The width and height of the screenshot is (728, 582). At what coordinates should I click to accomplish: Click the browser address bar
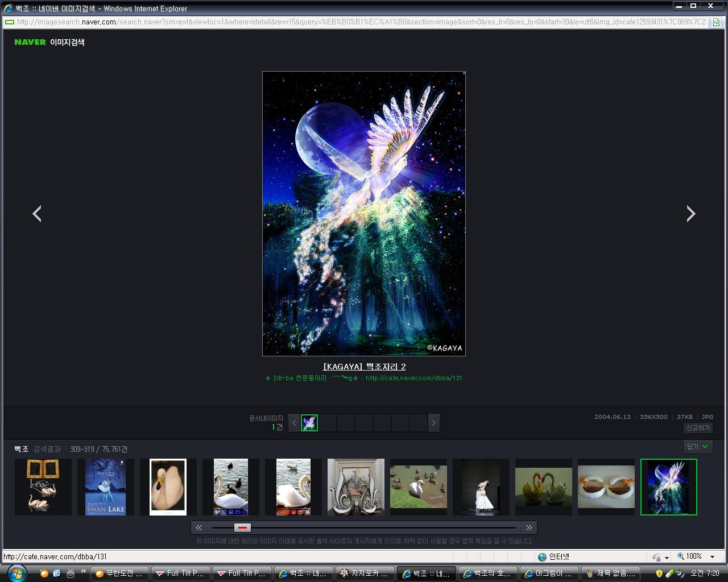tap(361, 22)
